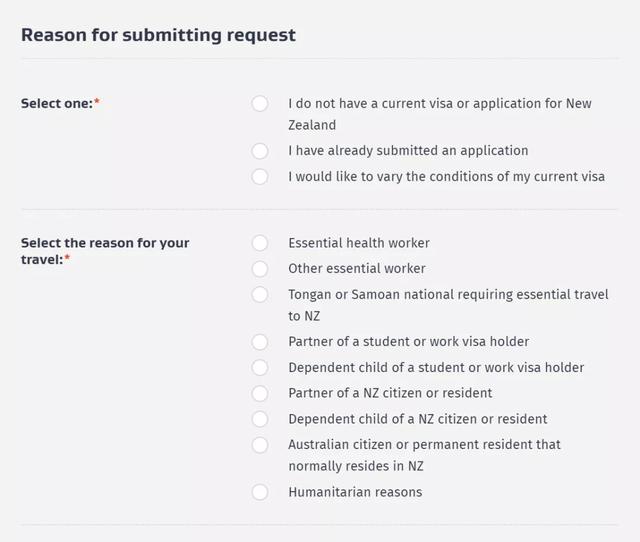Click the 'Essential health worker' label text
The width and height of the screenshot is (640, 542).
pyautogui.click(x=359, y=243)
